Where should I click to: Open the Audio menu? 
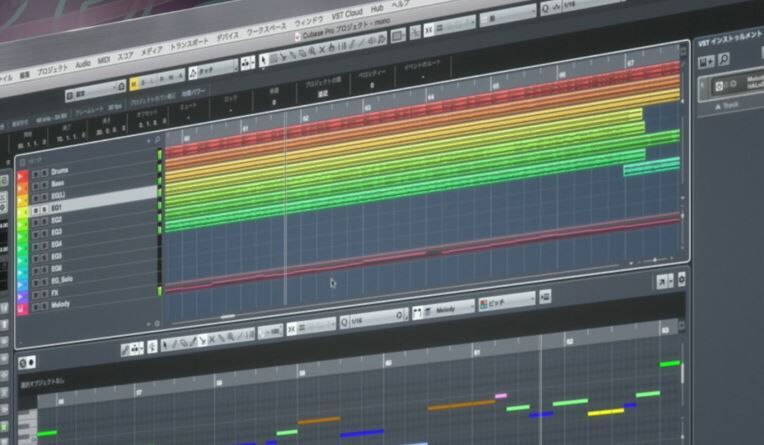[x=83, y=64]
